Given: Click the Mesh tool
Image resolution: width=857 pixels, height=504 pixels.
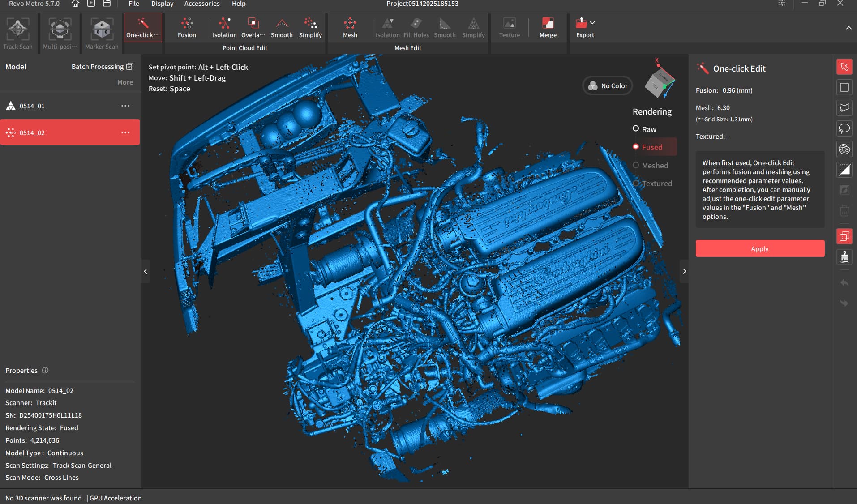Looking at the screenshot, I should [x=350, y=28].
